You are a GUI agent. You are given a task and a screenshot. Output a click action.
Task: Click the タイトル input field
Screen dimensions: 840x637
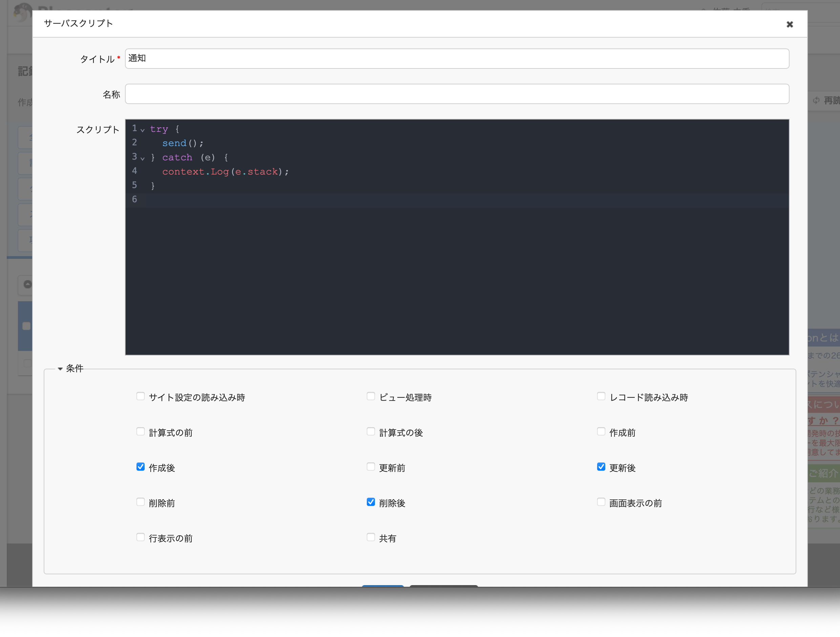click(457, 59)
